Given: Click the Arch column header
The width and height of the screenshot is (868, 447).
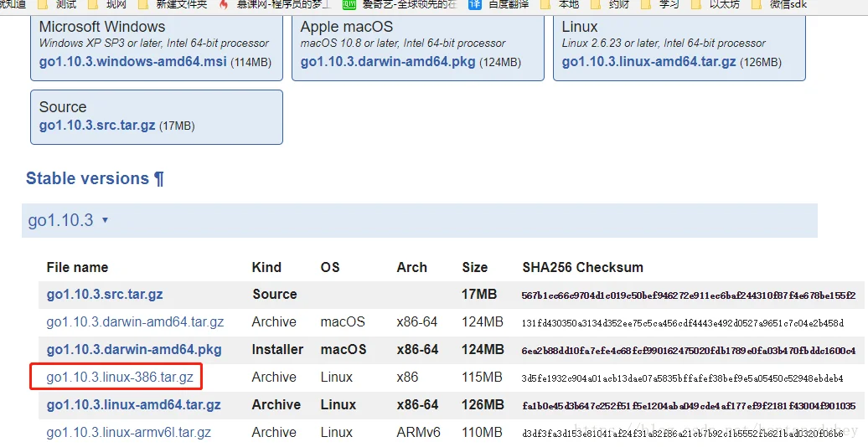Looking at the screenshot, I should pos(412,267).
